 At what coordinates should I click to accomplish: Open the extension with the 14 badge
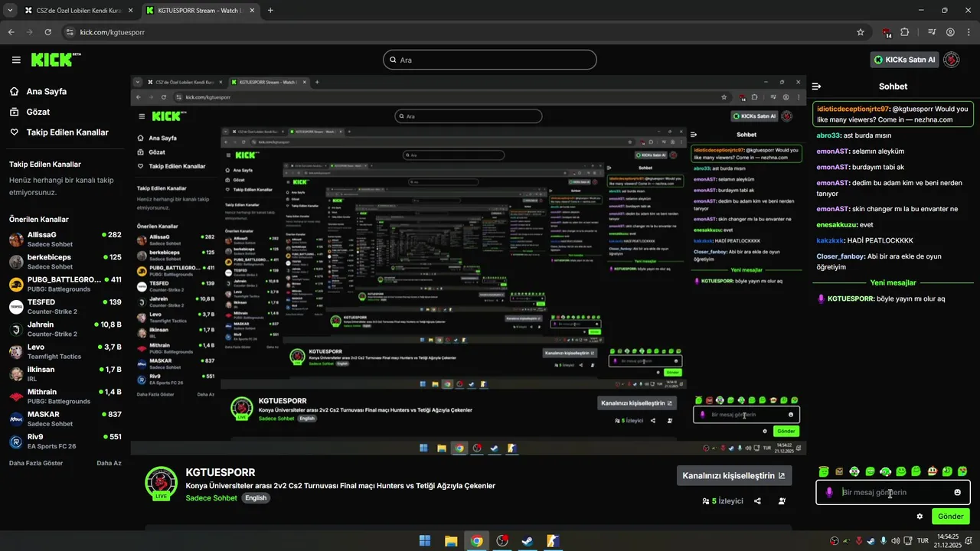[x=887, y=33]
